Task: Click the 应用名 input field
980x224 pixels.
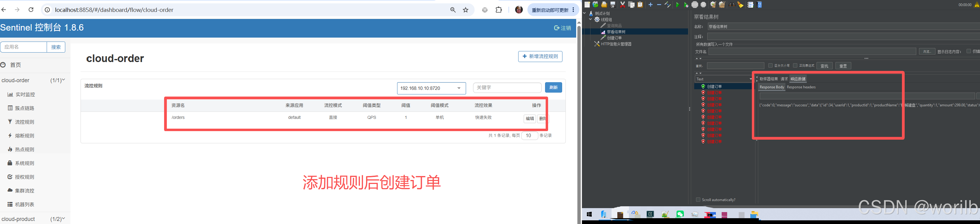Action: point(23,47)
